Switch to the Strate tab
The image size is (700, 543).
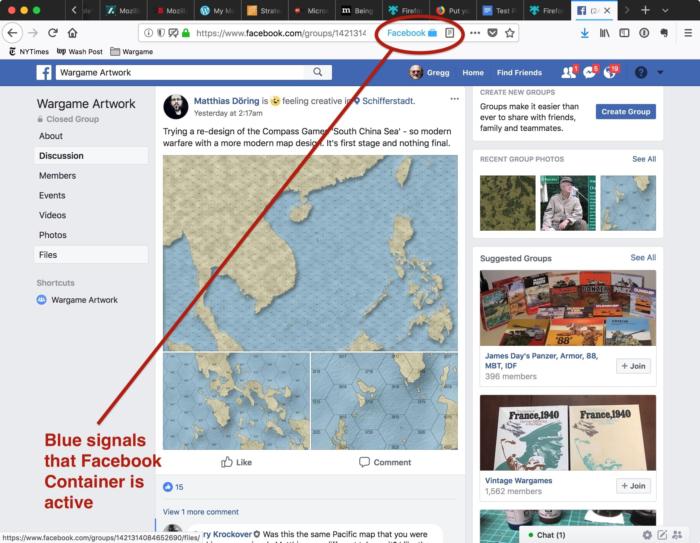click(x=264, y=10)
